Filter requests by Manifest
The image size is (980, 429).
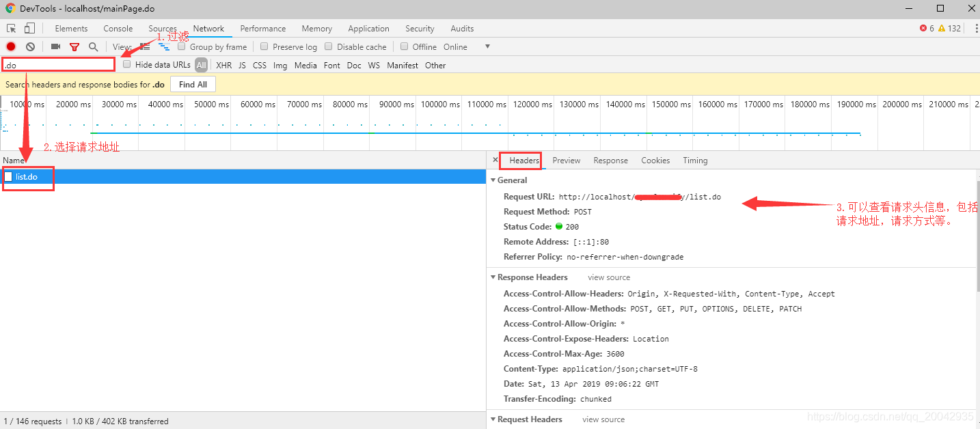403,66
